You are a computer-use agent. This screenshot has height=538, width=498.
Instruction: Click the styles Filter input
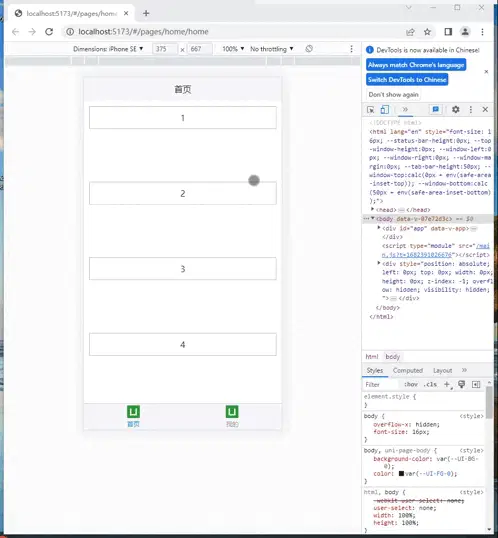(x=381, y=385)
